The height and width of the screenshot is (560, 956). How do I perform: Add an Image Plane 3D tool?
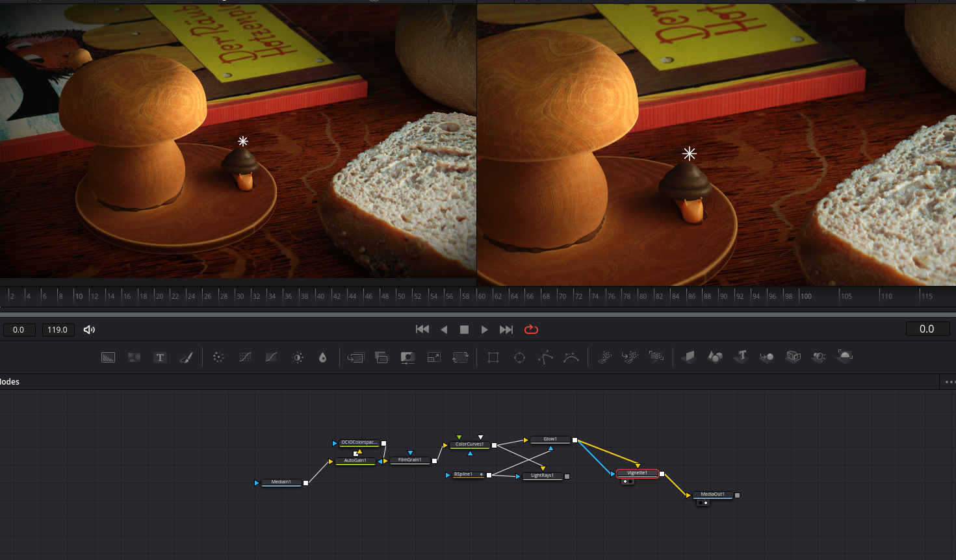pos(689,357)
